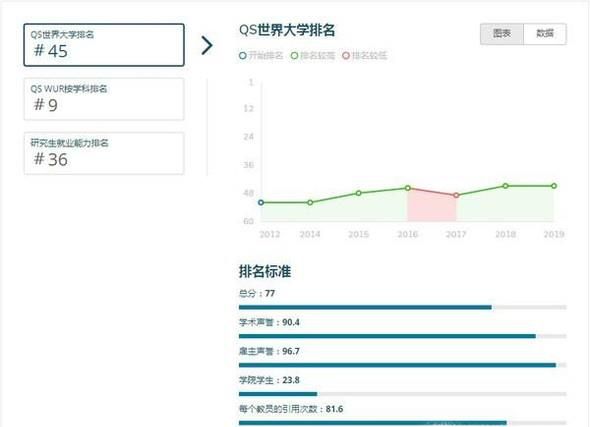Toggle the 开始排名 legend item
The width and height of the screenshot is (590, 427).
261,56
